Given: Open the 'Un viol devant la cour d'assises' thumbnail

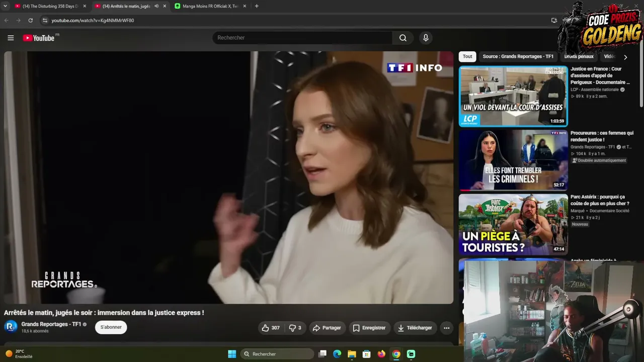Looking at the screenshot, I should 513,96.
